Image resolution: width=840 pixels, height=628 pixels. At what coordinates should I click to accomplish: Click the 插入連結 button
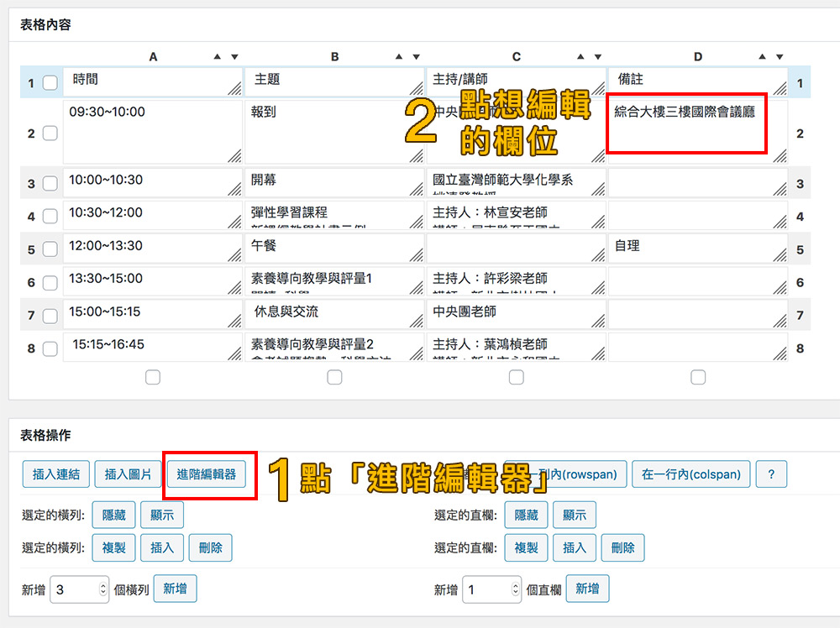tap(55, 474)
